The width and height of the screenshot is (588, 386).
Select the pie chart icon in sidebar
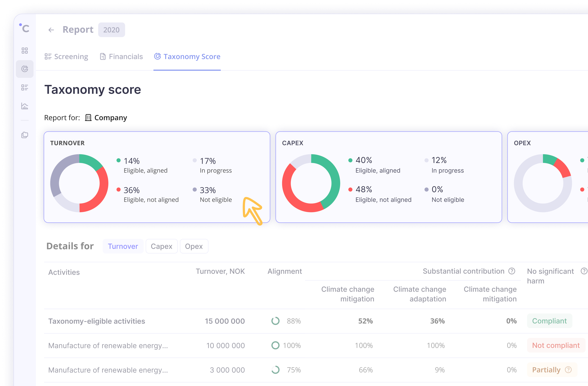click(25, 69)
